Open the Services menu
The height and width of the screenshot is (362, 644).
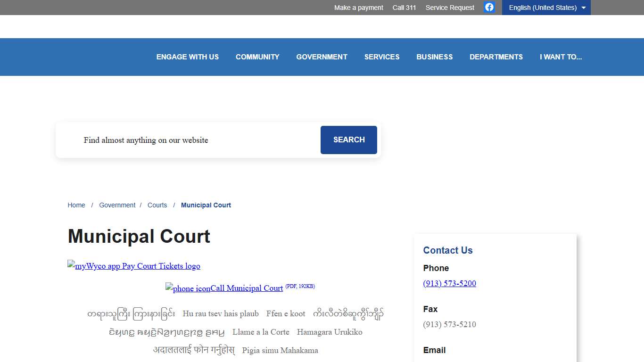(x=382, y=57)
